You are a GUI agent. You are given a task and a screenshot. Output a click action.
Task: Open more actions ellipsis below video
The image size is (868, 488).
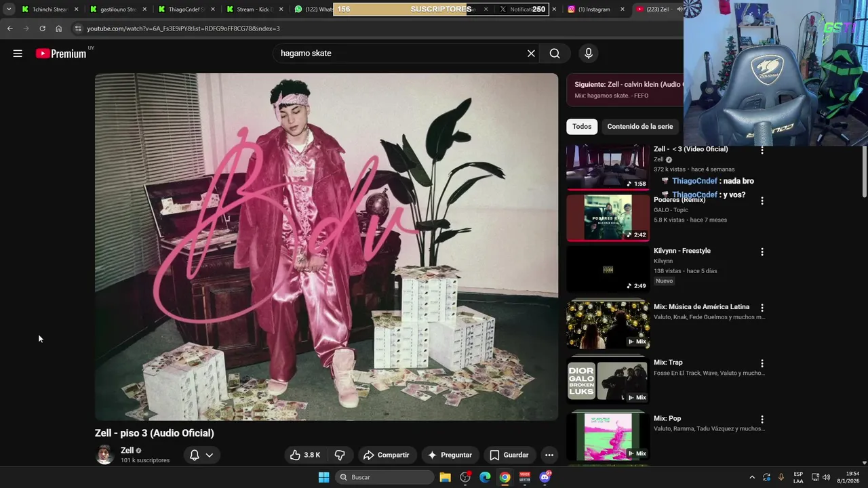pos(549,455)
